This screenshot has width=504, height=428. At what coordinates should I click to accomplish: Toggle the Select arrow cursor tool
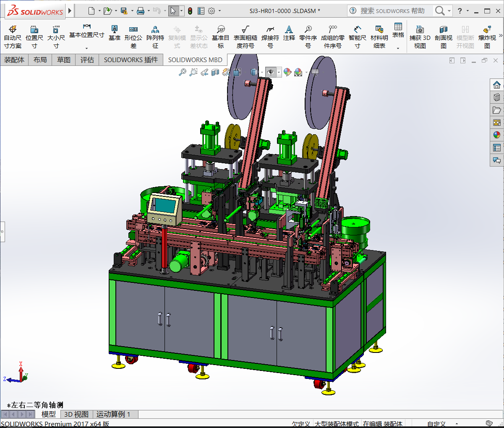click(x=173, y=11)
